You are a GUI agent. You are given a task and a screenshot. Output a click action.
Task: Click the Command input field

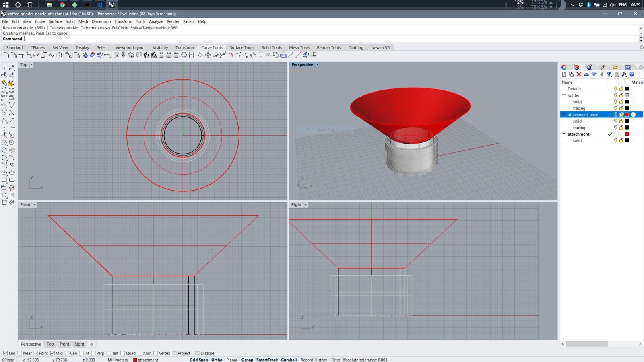(331, 39)
